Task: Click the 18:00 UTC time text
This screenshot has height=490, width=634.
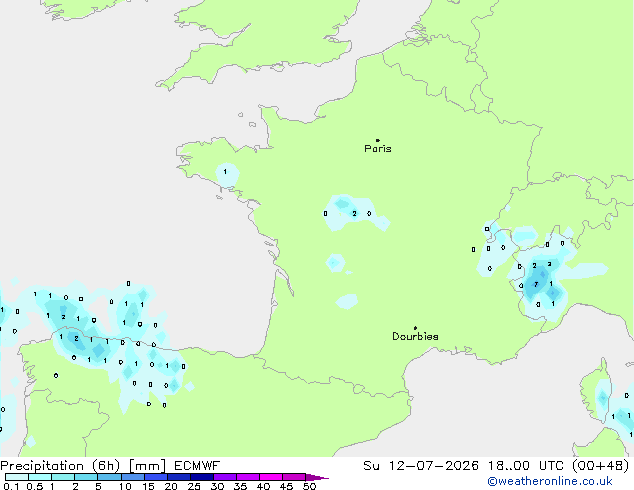Action: coord(526,466)
